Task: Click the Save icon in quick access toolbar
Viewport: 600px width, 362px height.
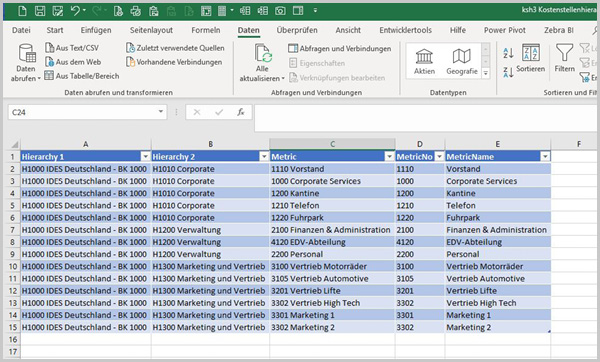Action: [x=40, y=11]
